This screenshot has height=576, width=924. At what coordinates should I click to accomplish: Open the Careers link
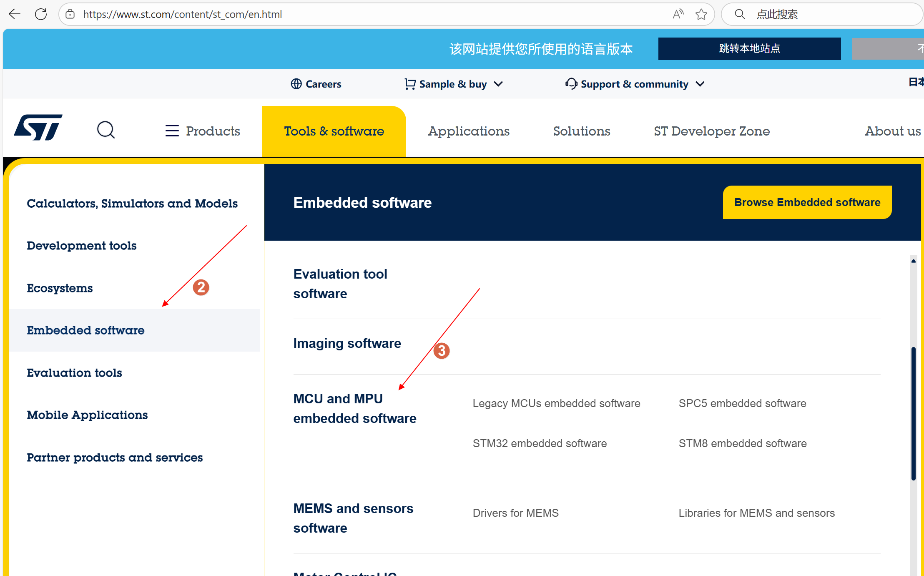point(323,84)
